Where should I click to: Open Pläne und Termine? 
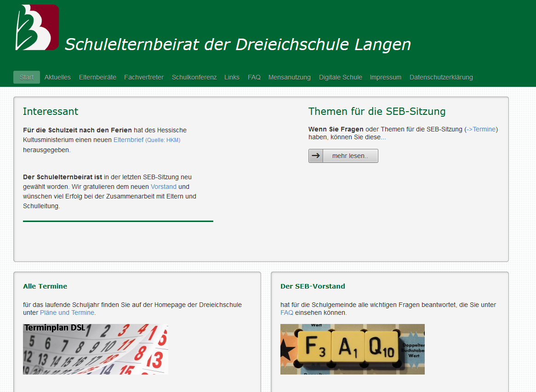pos(67,312)
